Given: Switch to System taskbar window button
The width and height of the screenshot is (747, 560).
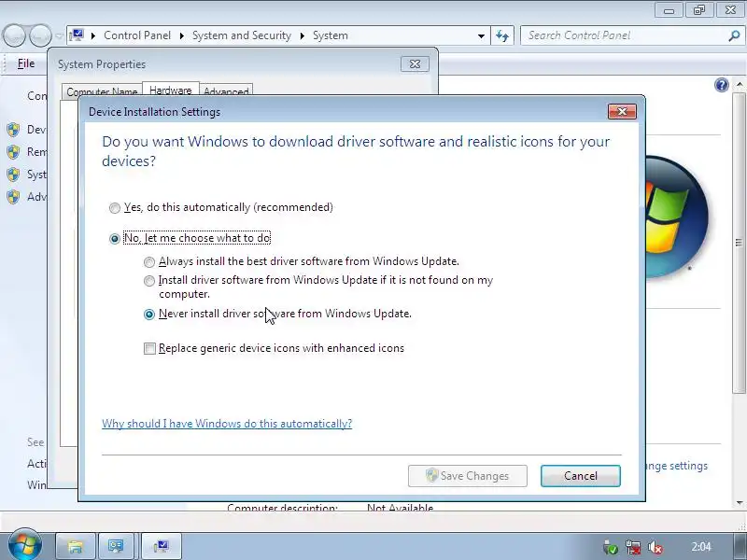Looking at the screenshot, I should tap(161, 546).
